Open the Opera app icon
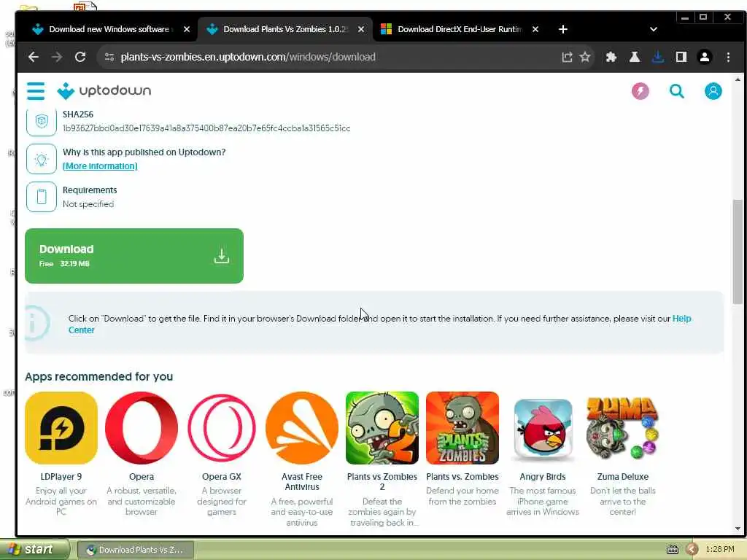 click(x=142, y=428)
